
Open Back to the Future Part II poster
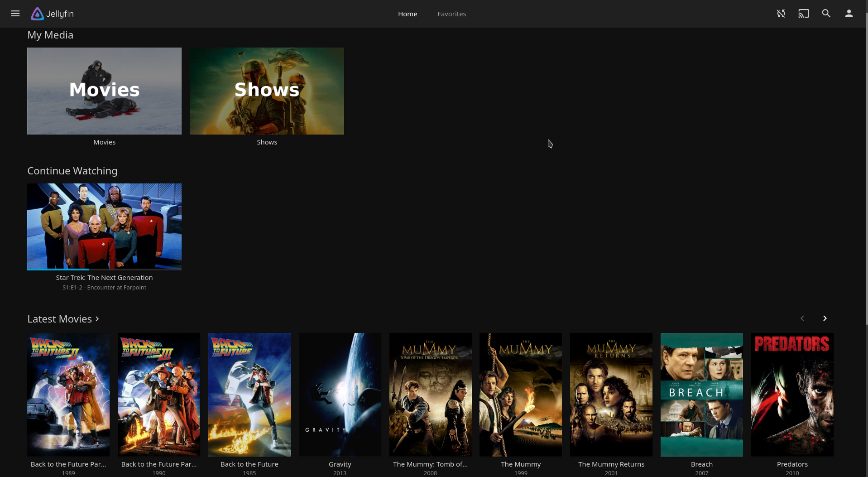tap(68, 395)
